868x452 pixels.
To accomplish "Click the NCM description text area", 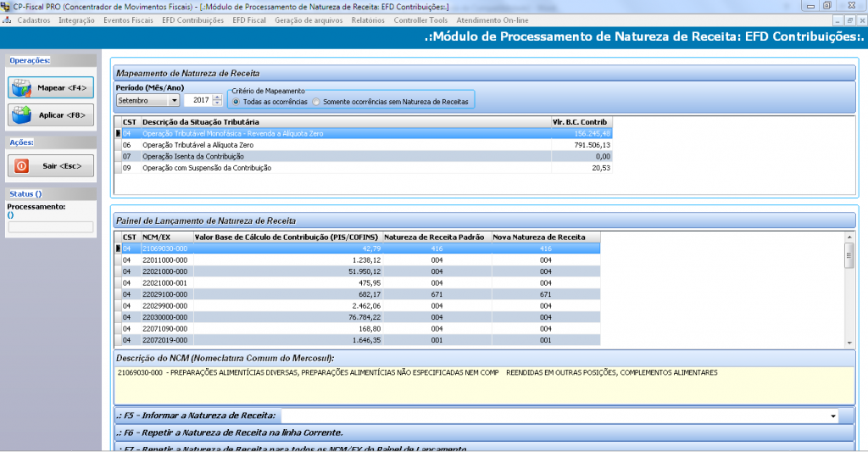I will (x=484, y=386).
